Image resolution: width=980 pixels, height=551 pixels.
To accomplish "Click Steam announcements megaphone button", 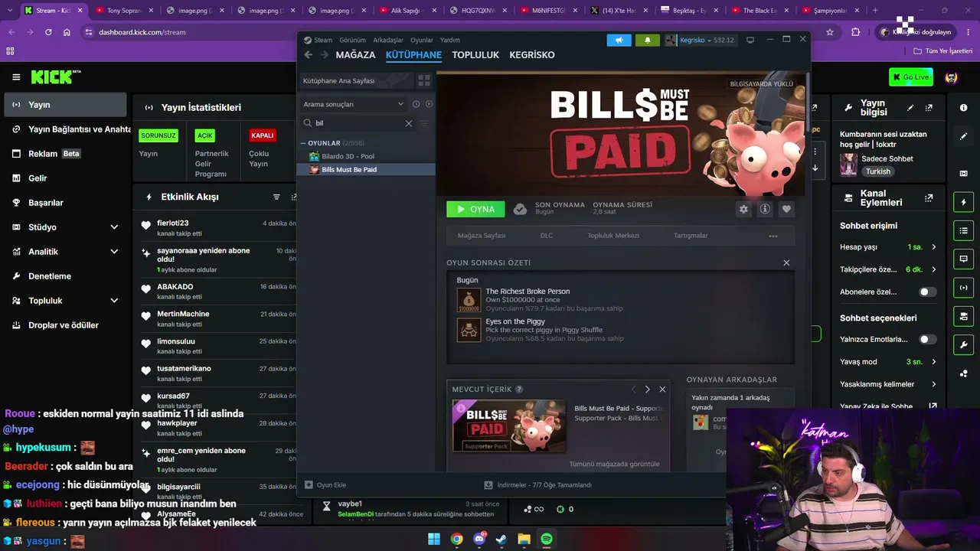I will click(619, 40).
